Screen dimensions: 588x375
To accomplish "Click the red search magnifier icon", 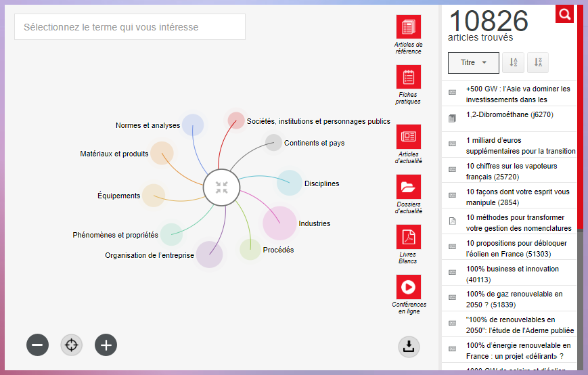I will pyautogui.click(x=564, y=14).
